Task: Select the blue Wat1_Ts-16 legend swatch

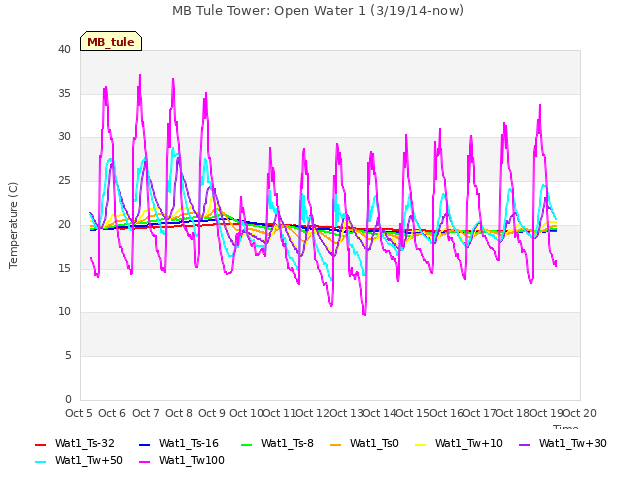Action: pos(144,444)
